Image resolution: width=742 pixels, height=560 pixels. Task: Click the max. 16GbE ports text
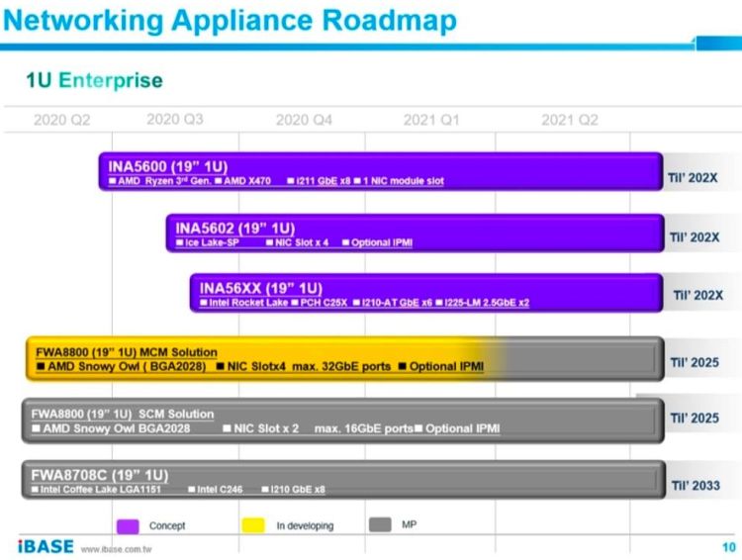pyautogui.click(x=364, y=428)
